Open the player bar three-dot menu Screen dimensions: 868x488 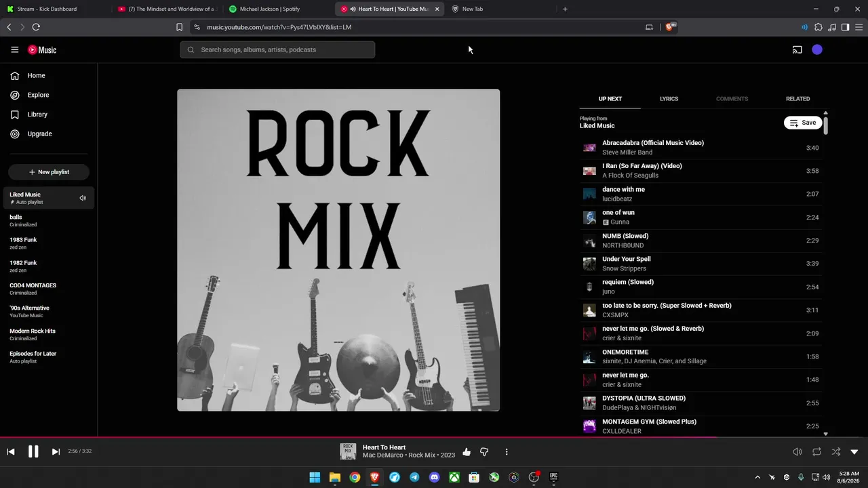pos(507,451)
